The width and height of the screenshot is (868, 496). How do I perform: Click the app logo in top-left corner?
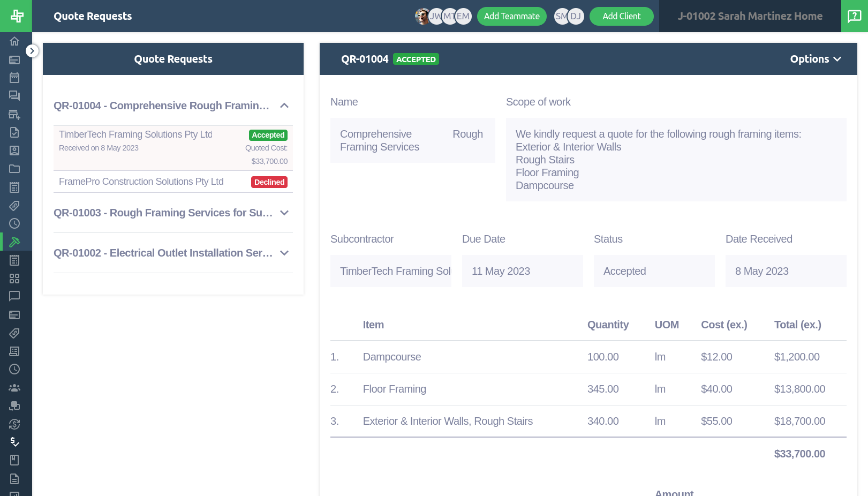(x=16, y=16)
